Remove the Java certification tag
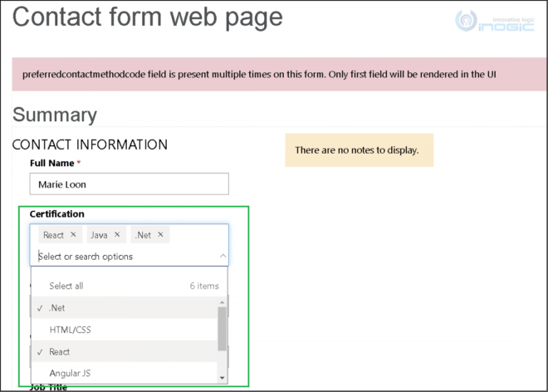The height and width of the screenshot is (392, 548). point(117,235)
